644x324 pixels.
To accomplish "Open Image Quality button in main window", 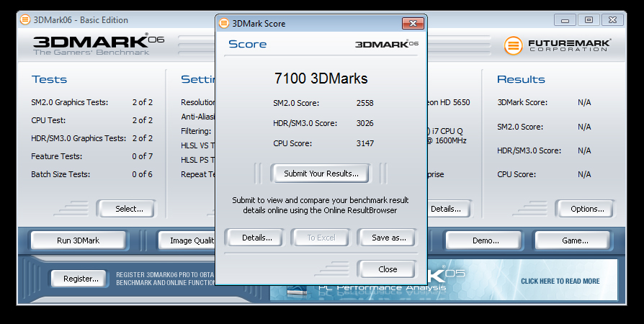I will (x=187, y=240).
